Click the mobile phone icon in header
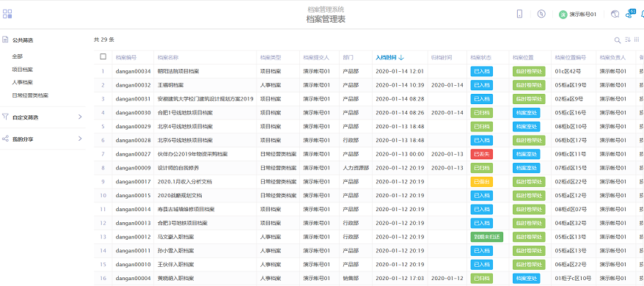The height and width of the screenshot is (286, 644). 519,14
